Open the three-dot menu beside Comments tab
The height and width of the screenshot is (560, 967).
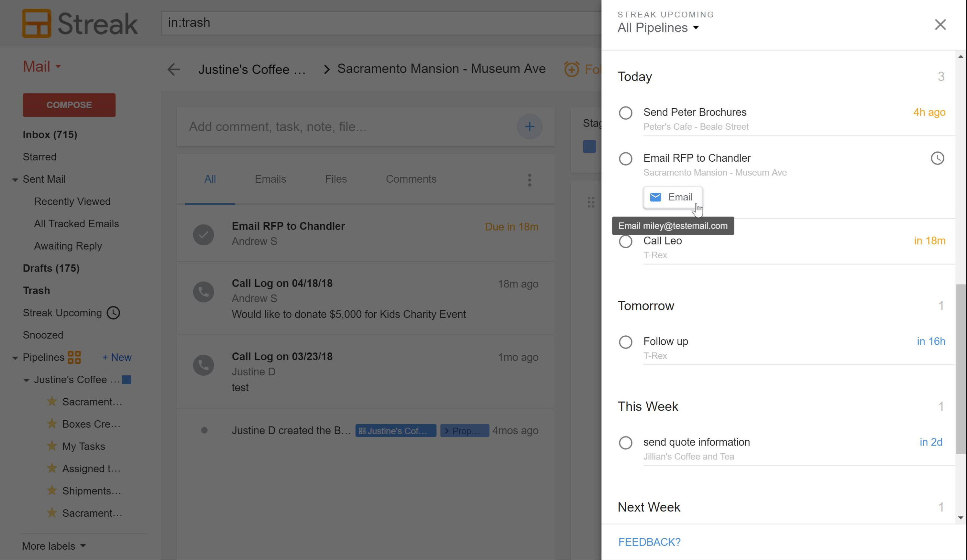tap(529, 180)
